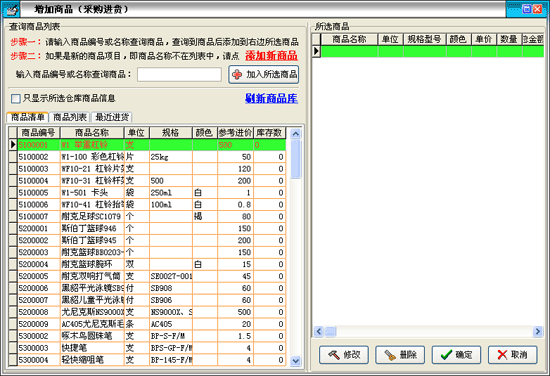550x376 pixels.
Task: Sort by 商品编号 column header
Action: [38, 133]
